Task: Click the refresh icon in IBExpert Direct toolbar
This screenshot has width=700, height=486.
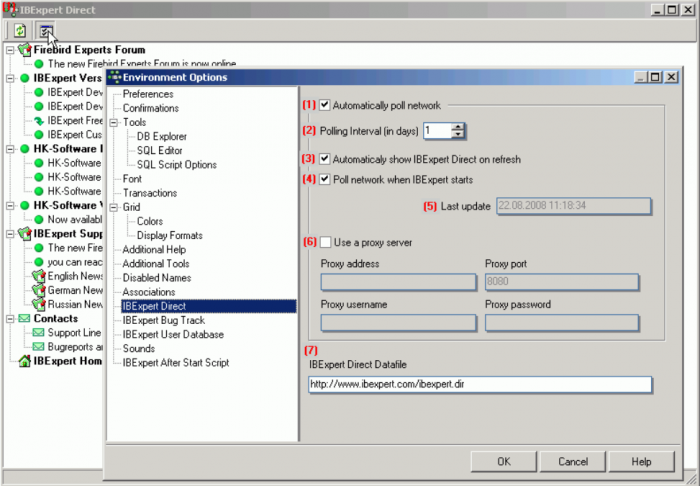Action: [19, 31]
